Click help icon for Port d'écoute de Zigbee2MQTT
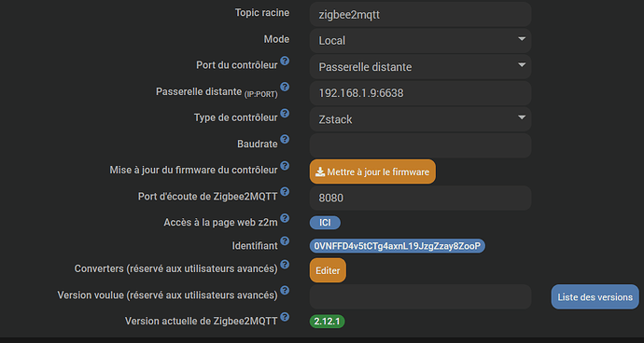The image size is (644, 343). click(285, 192)
